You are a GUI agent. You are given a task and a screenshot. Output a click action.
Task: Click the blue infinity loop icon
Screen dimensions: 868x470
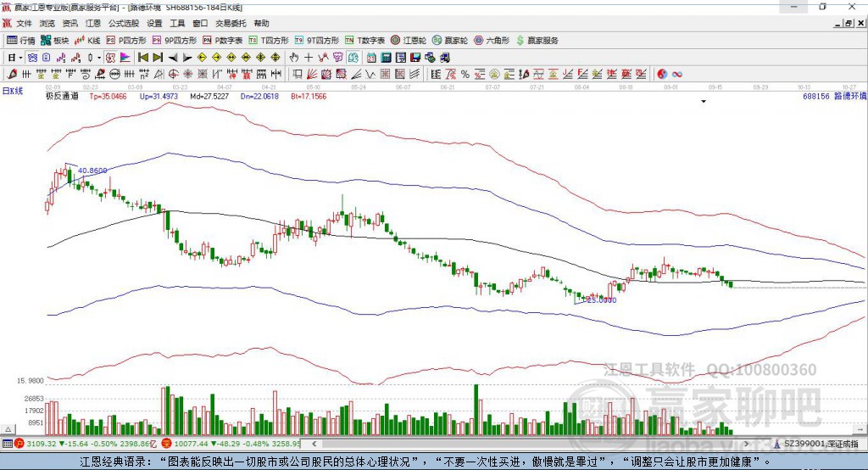point(677,75)
